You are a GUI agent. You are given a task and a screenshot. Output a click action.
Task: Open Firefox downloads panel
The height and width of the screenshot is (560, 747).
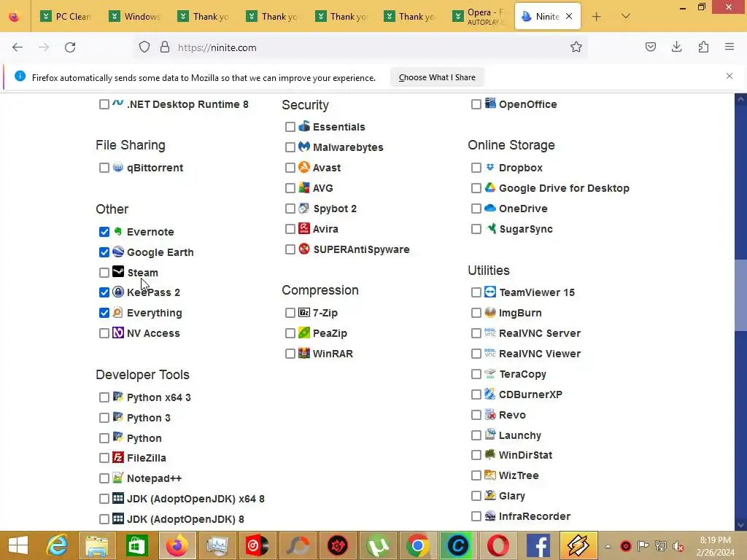[x=676, y=47]
